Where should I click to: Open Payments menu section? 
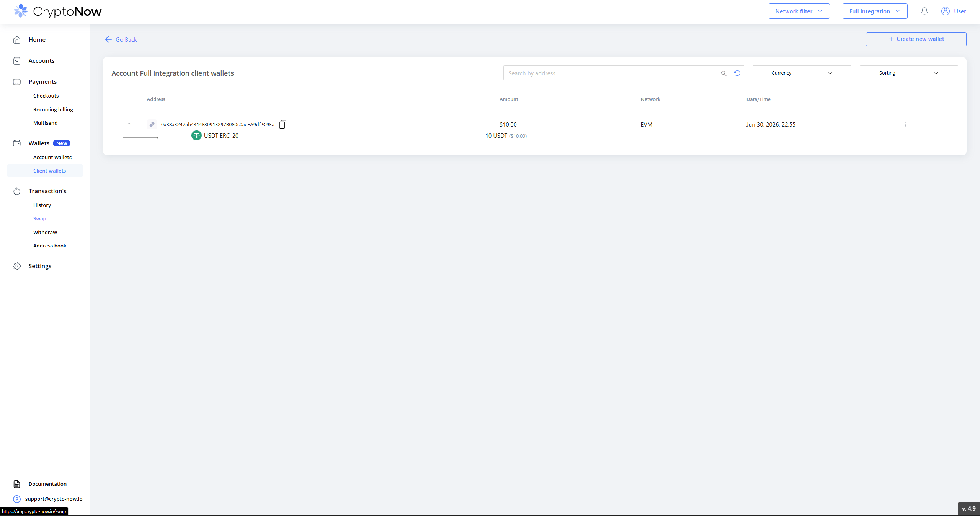pos(42,82)
